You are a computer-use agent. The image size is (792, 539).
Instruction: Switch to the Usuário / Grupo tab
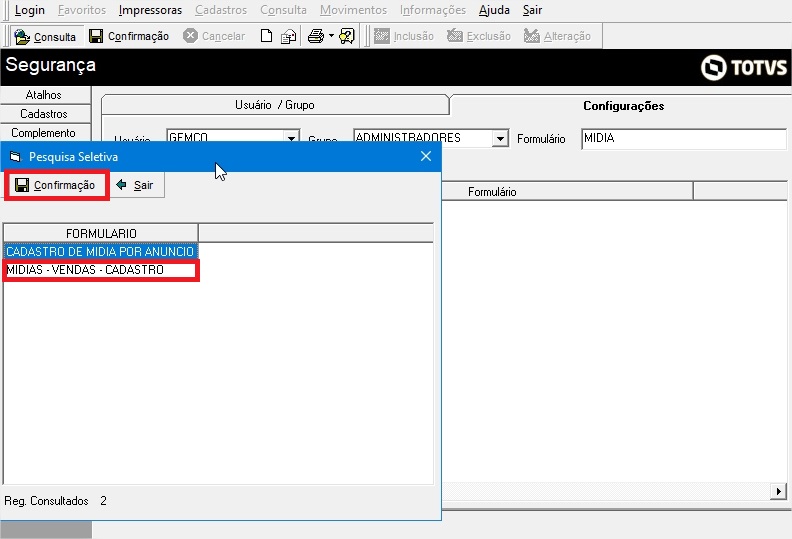click(x=275, y=105)
